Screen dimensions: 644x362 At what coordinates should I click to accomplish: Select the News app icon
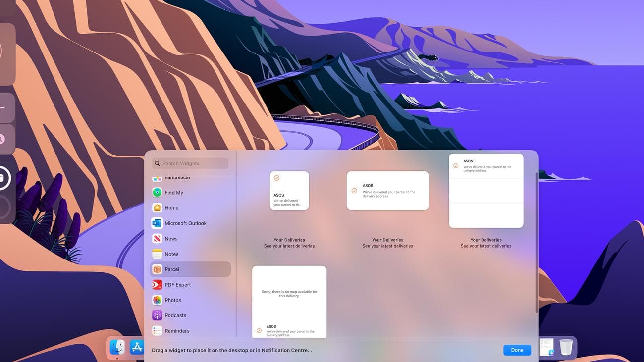[x=157, y=238]
